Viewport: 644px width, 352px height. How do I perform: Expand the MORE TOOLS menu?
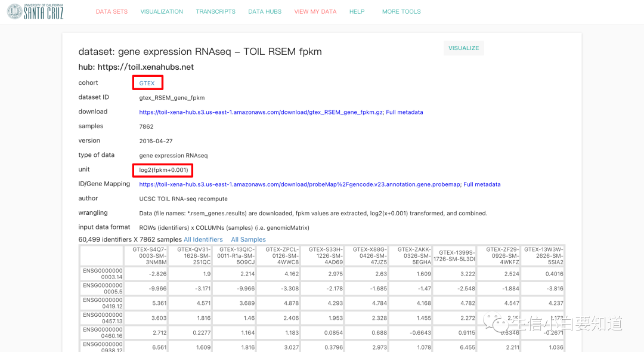(401, 11)
